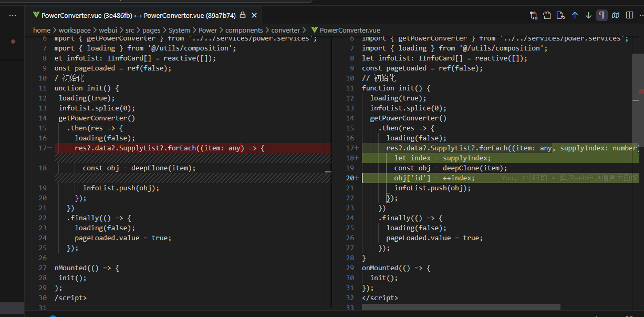Image resolution: width=644 pixels, height=317 pixels.
Task: Click added-line marker 18+ in right gutter
Action: 352,158
